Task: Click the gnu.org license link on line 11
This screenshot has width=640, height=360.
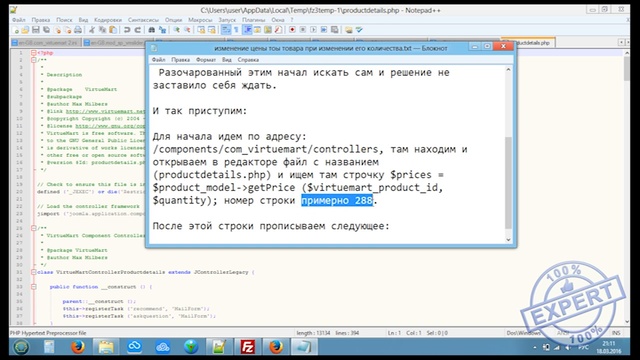Action: pyautogui.click(x=110, y=126)
